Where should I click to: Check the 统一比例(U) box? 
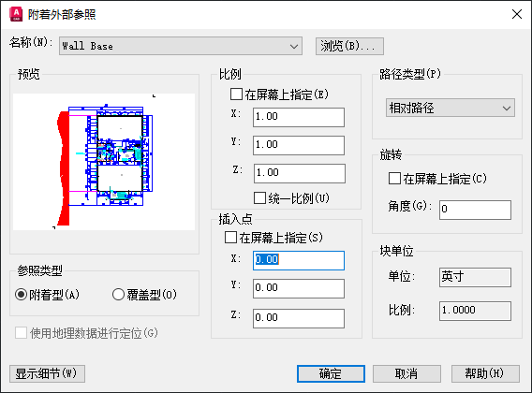click(x=259, y=198)
